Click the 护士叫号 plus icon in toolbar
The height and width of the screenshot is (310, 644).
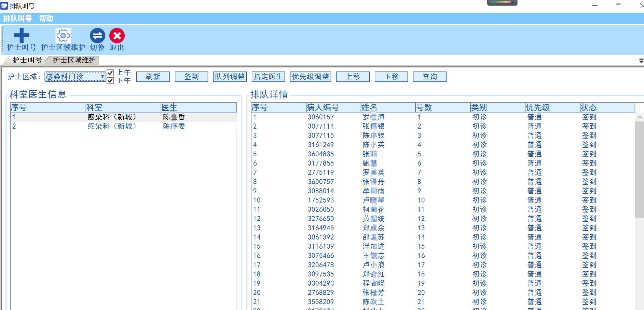pyautogui.click(x=21, y=36)
